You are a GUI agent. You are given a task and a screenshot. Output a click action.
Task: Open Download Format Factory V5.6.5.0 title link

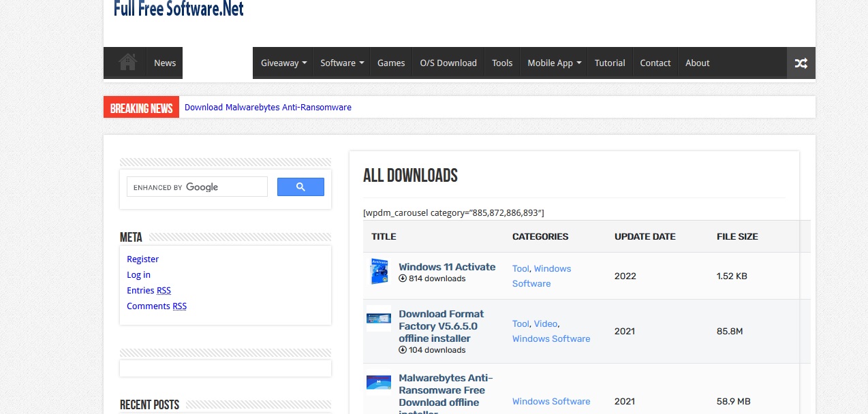click(441, 326)
